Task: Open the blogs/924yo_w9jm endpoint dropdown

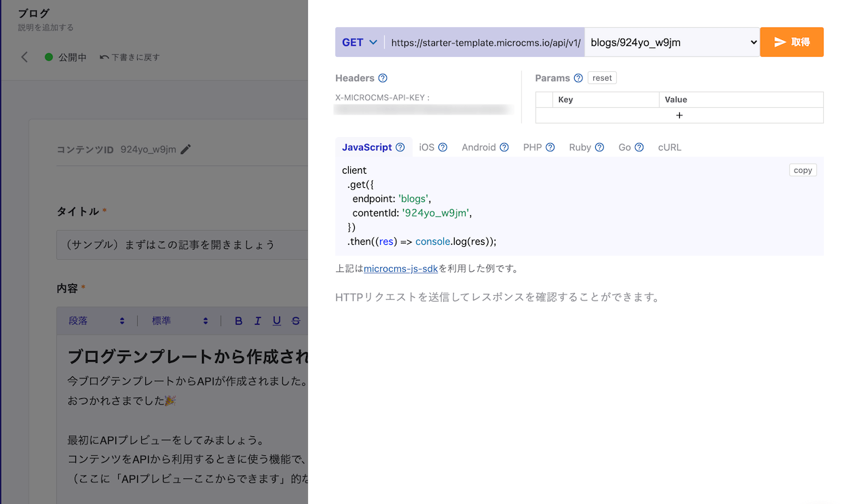Action: [x=671, y=42]
